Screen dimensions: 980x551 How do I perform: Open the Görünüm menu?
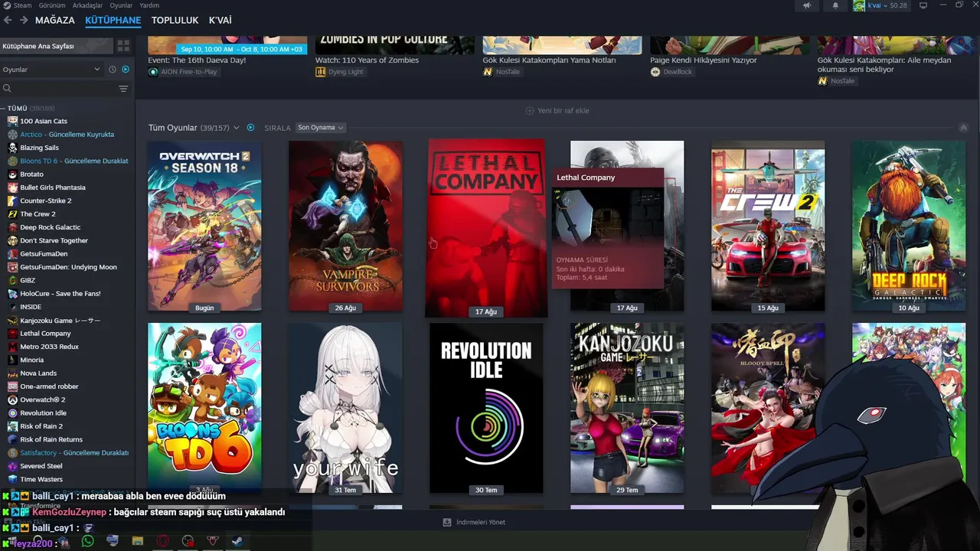point(52,5)
